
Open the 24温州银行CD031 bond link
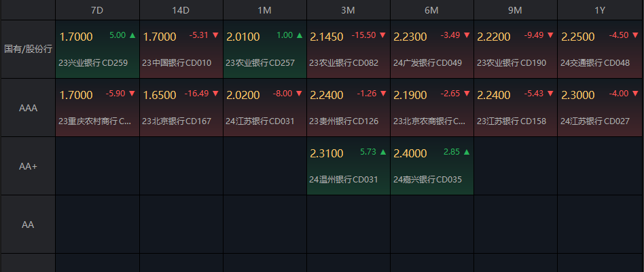coord(342,180)
